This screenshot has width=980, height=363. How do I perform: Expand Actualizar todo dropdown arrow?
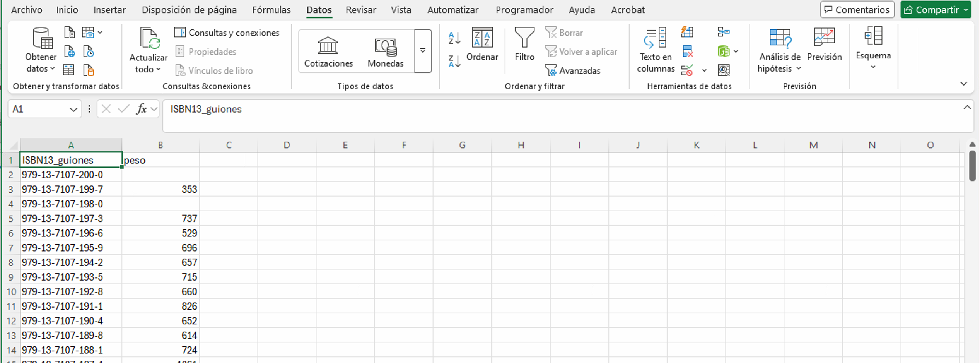159,69
